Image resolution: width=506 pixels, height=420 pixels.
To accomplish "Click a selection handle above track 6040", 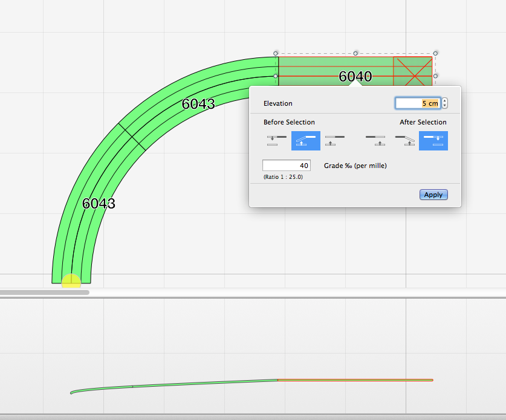I will pos(355,53).
